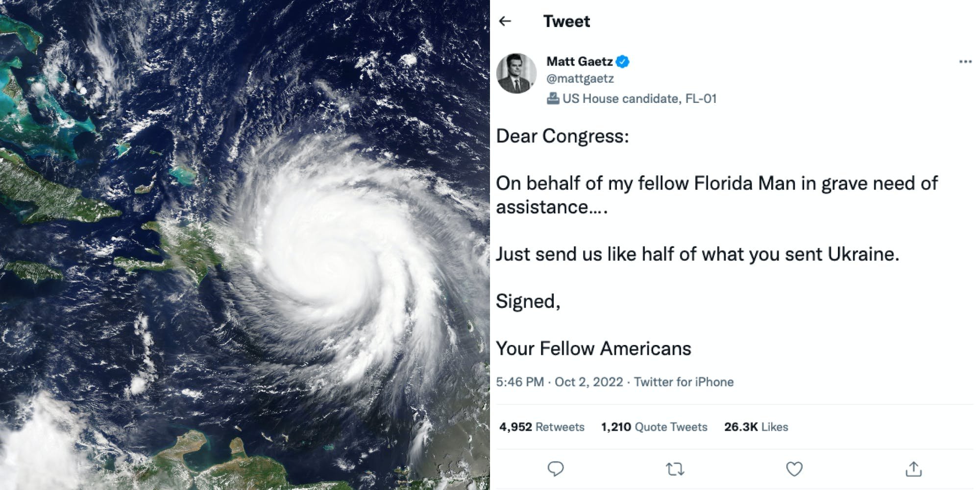Click the Tweet header title
This screenshot has height=490, width=980.
pos(566,21)
